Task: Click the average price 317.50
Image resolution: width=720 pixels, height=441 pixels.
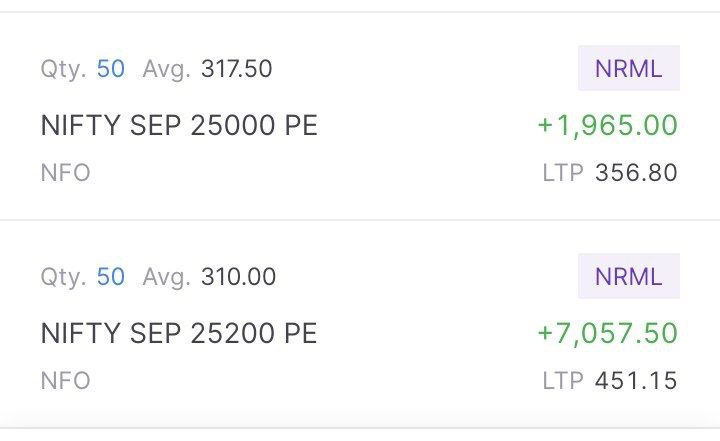Action: pos(236,69)
